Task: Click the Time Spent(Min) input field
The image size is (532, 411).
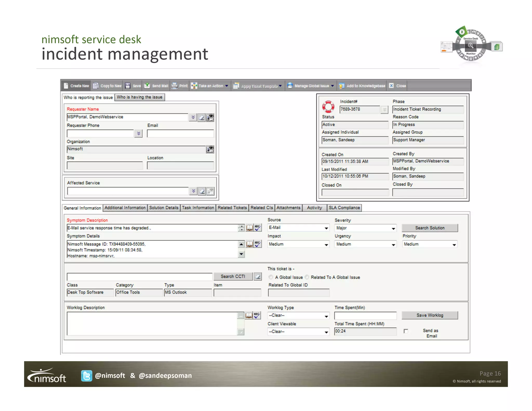Action: click(x=365, y=316)
